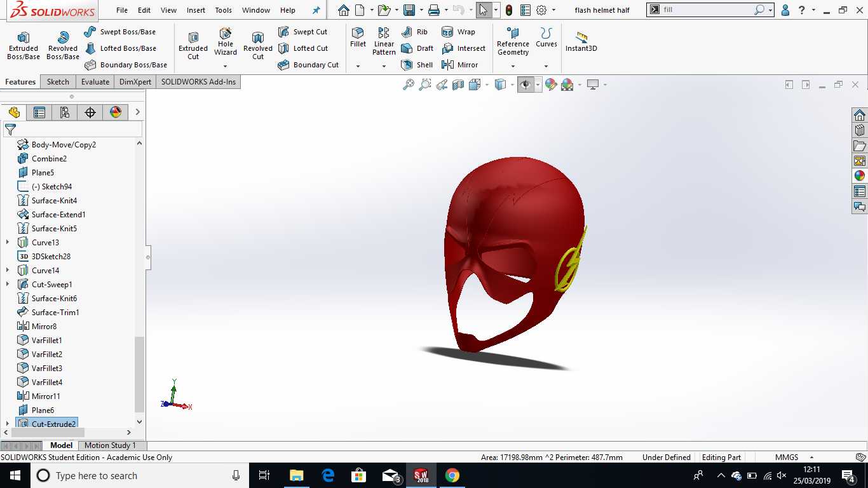
Task: Select the Revolved Boss/Base tool
Action: (62, 46)
